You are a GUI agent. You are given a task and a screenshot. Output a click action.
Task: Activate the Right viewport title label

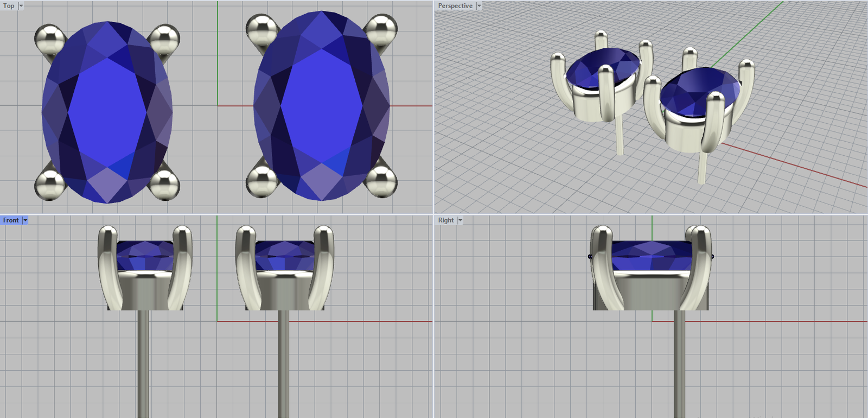coord(446,220)
